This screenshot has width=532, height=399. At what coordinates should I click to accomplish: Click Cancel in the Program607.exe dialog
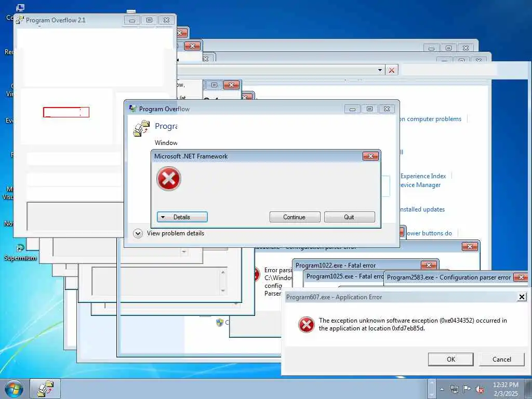point(501,360)
